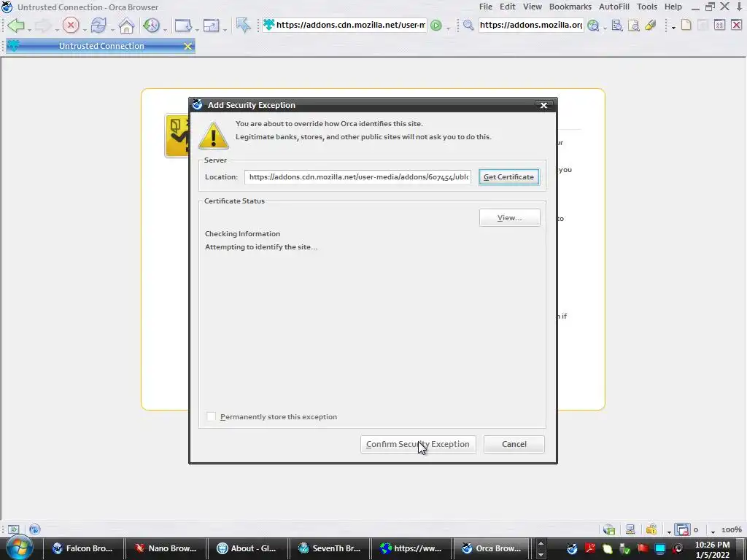Click the magnifier icon before search box
This screenshot has width=747, height=560.
pos(468,26)
